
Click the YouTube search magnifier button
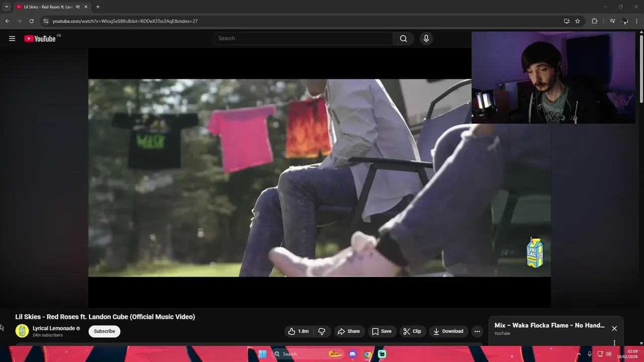pos(404,39)
